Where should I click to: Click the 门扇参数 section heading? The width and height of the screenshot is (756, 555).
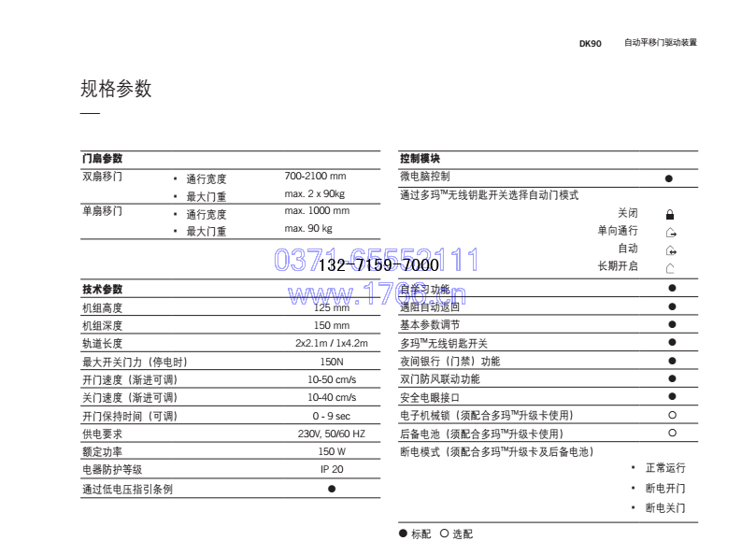102,158
